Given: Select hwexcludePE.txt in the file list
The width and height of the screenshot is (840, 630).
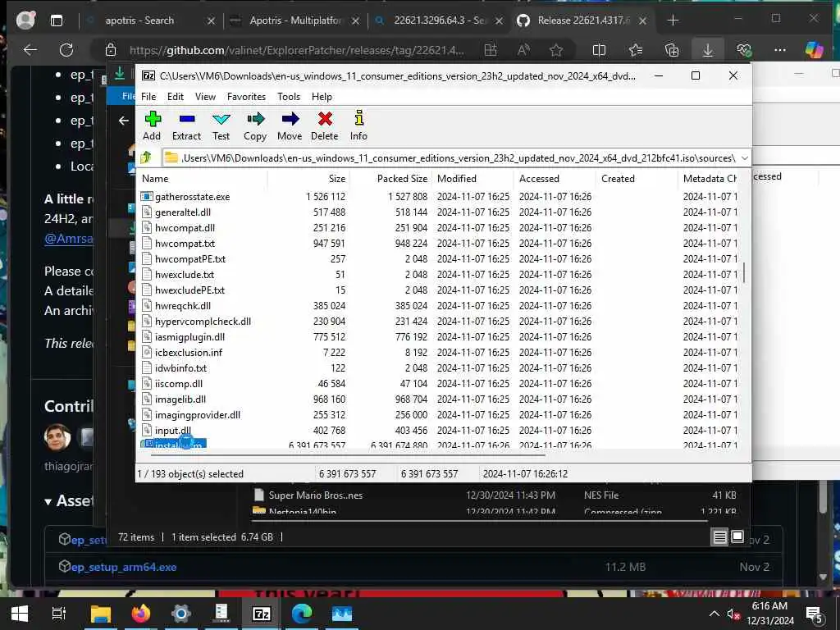Looking at the screenshot, I should pyautogui.click(x=189, y=290).
